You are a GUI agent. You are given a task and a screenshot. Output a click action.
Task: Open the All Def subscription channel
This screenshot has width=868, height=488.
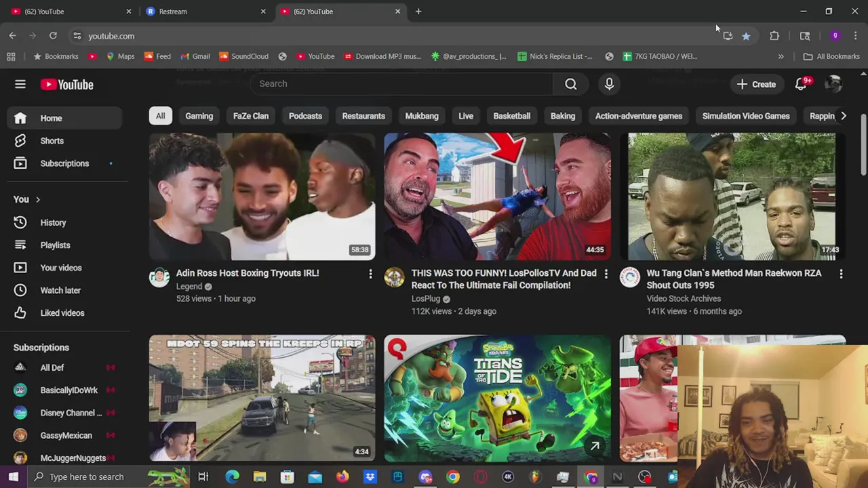64,367
